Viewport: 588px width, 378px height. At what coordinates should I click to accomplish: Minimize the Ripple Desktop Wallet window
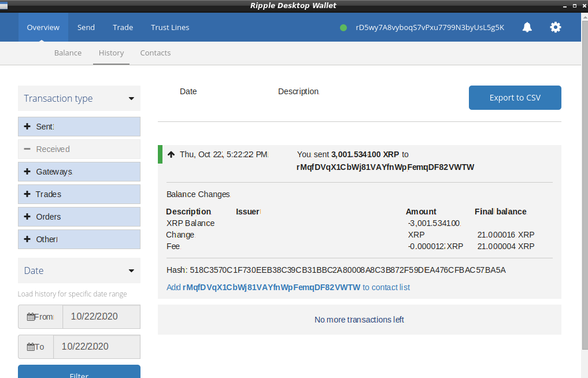(565, 6)
